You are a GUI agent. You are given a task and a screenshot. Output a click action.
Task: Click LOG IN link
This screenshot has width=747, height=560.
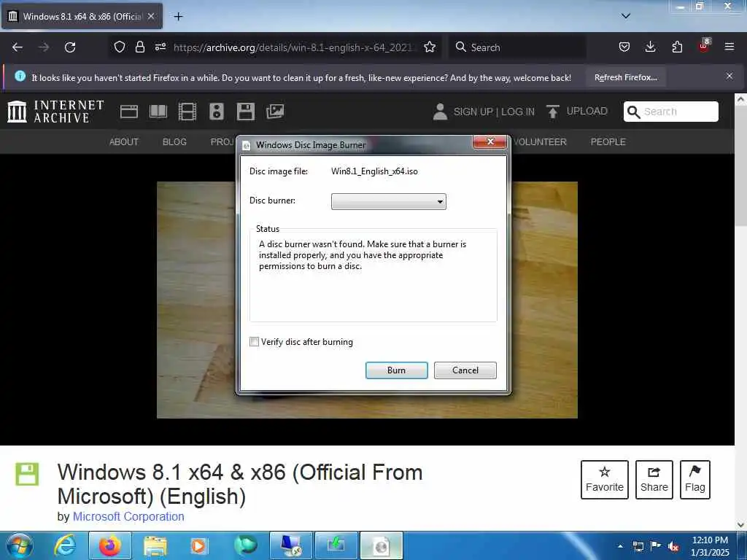pos(518,112)
